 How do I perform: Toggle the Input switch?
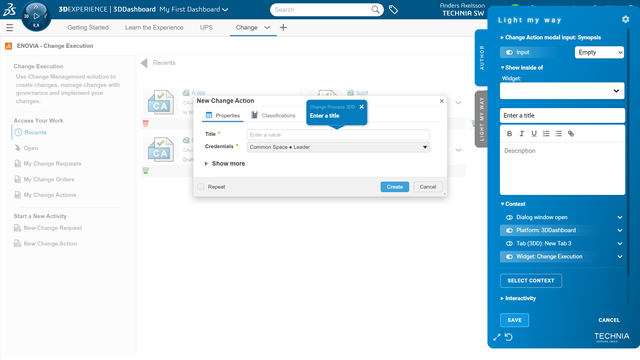click(509, 52)
